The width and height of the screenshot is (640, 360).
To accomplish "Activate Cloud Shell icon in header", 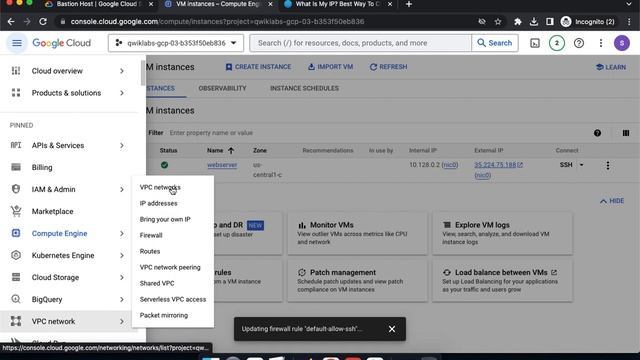I will pyautogui.click(x=535, y=43).
